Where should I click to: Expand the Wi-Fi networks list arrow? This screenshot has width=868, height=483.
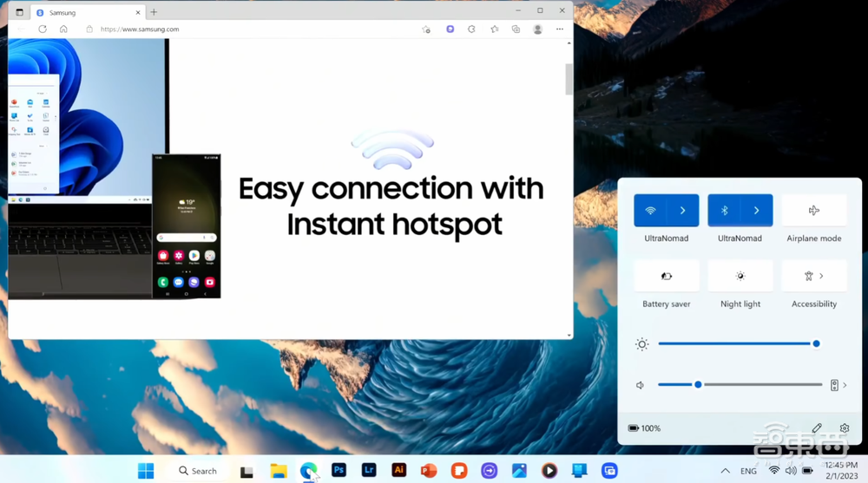point(683,211)
